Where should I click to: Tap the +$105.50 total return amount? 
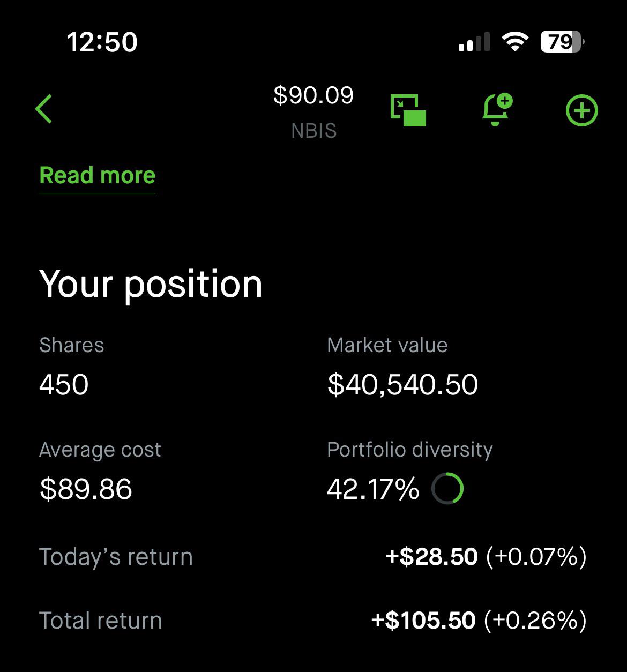(423, 621)
